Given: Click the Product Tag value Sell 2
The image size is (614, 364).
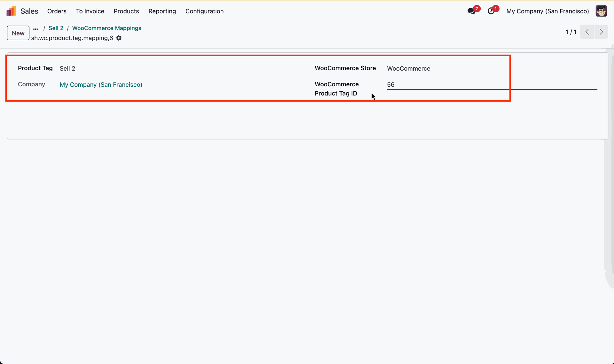Looking at the screenshot, I should tap(67, 68).
